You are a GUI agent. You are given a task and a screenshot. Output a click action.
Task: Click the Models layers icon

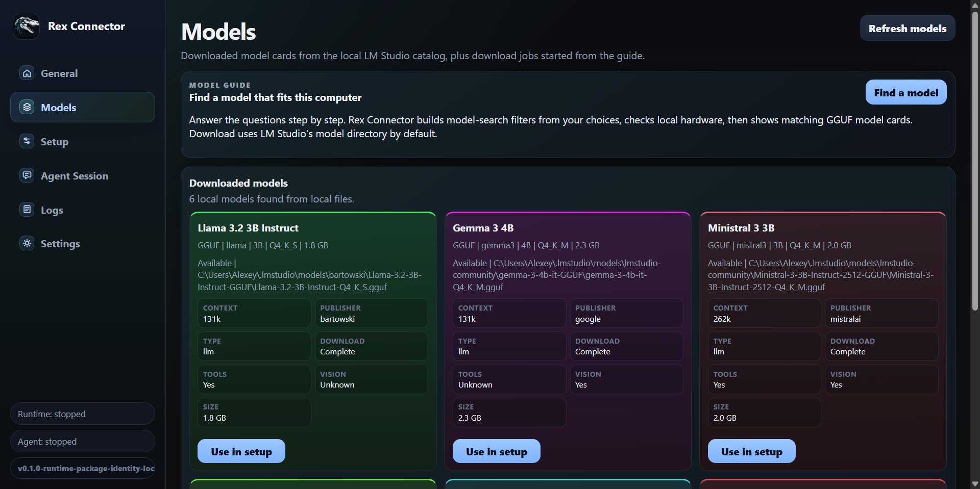(x=27, y=107)
